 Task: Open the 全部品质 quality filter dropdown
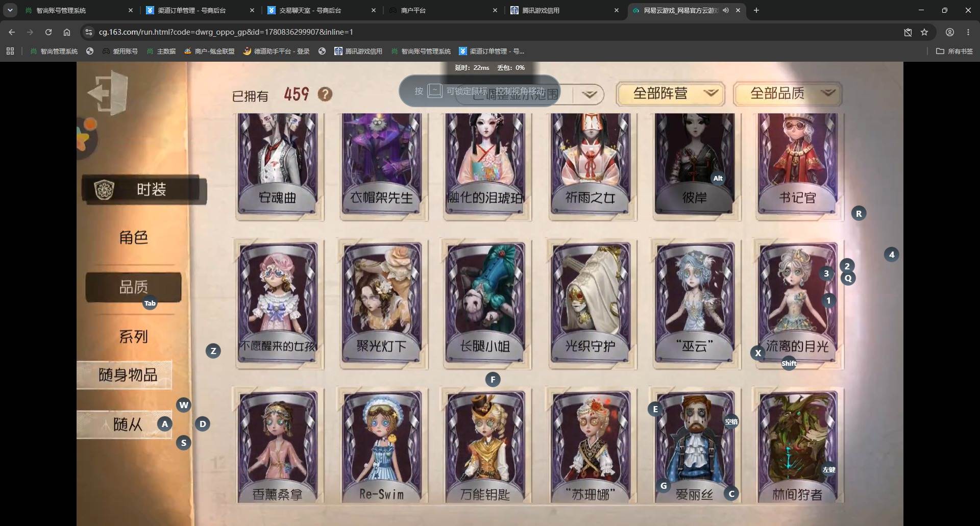click(x=787, y=93)
